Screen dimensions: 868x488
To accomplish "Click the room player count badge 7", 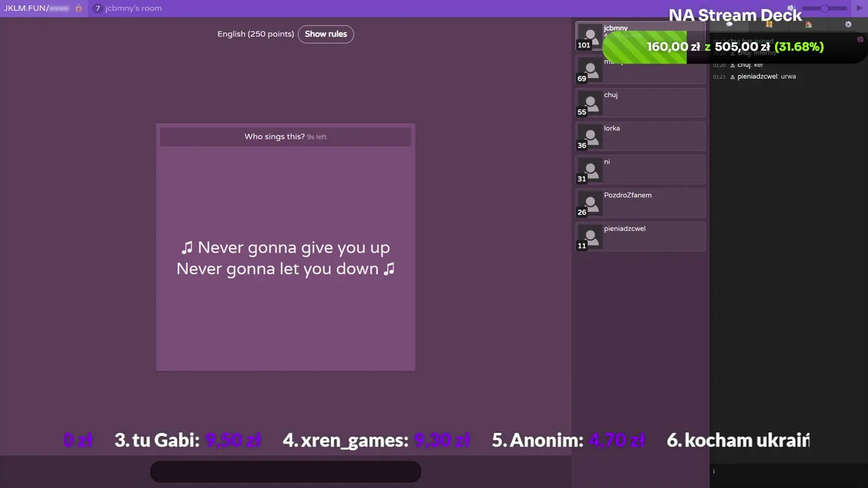I will point(98,8).
